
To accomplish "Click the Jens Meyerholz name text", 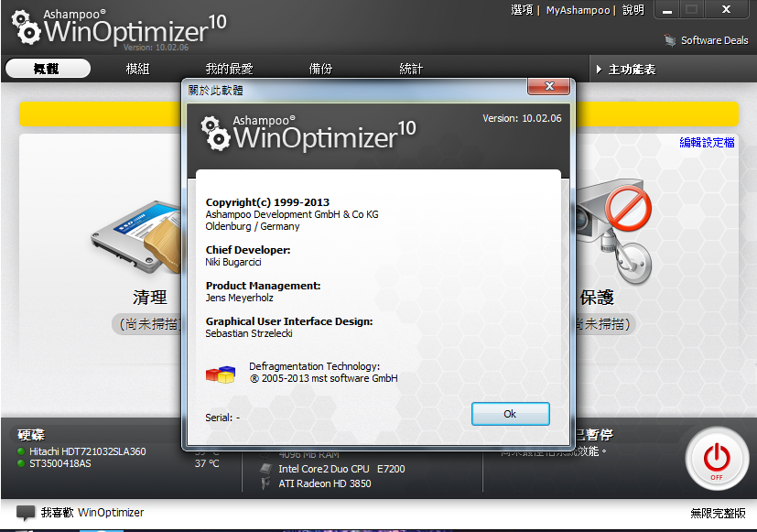I will click(240, 298).
